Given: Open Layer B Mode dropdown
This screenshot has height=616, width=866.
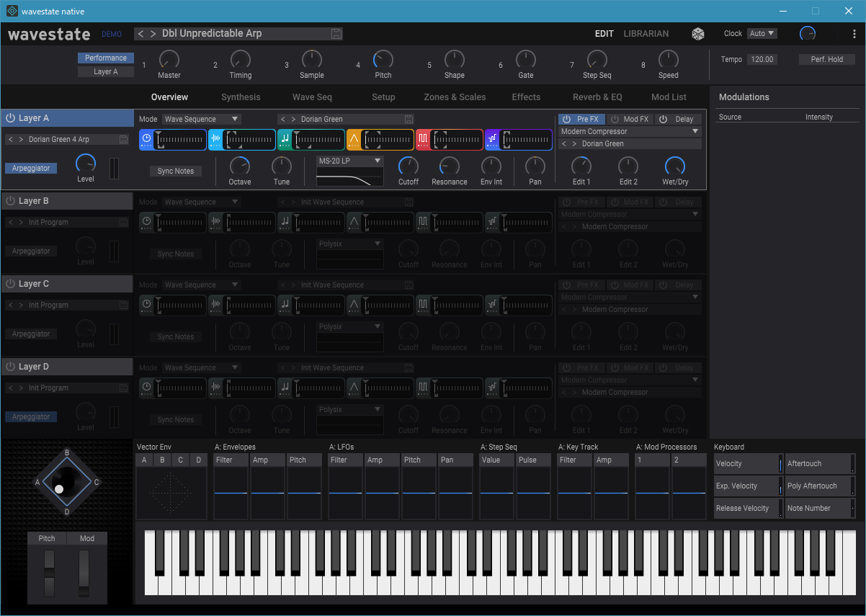Looking at the screenshot, I should 201,202.
